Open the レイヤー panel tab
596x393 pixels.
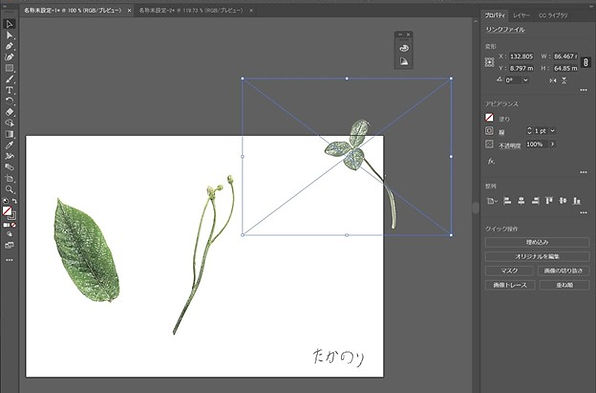(521, 16)
